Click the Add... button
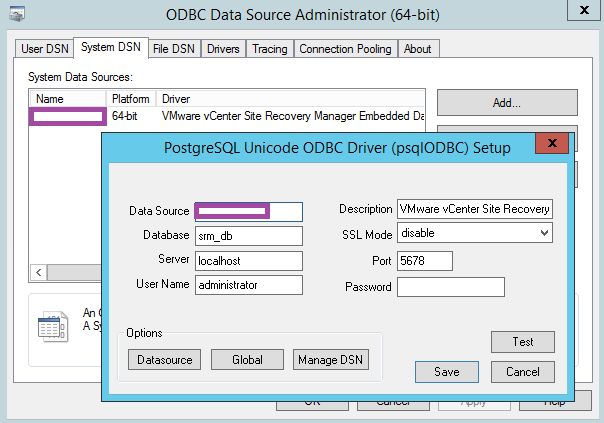 click(507, 102)
